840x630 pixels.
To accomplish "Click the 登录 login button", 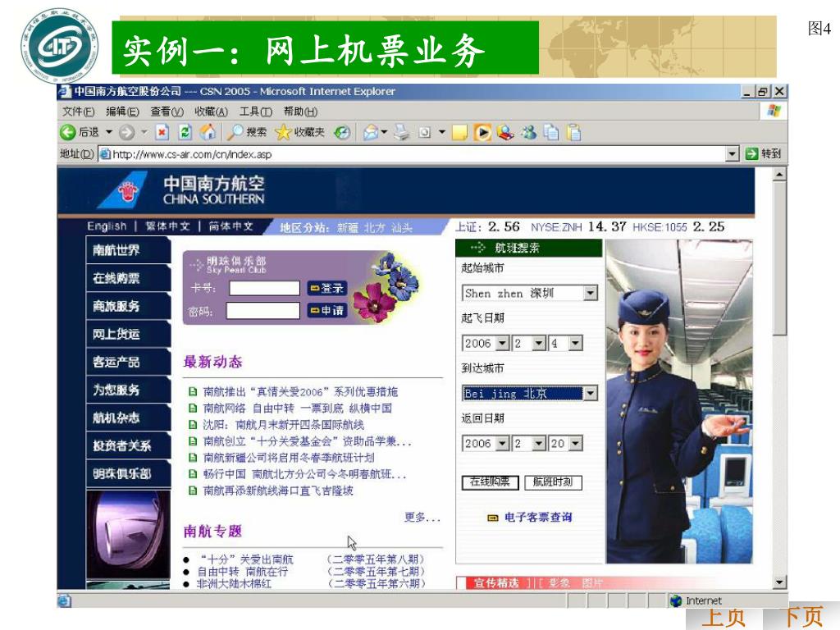I will pos(326,288).
